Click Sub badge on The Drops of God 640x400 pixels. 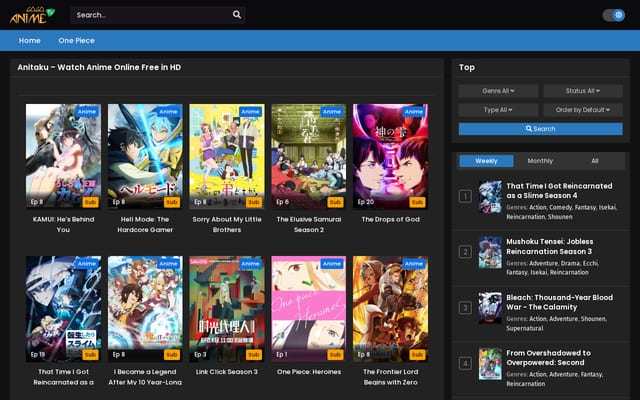[417, 202]
